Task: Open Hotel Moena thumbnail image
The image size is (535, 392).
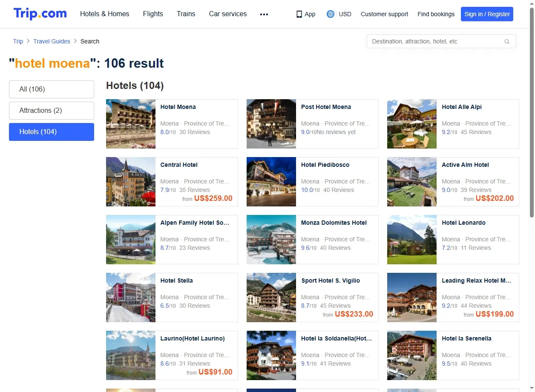Action: pos(131,124)
